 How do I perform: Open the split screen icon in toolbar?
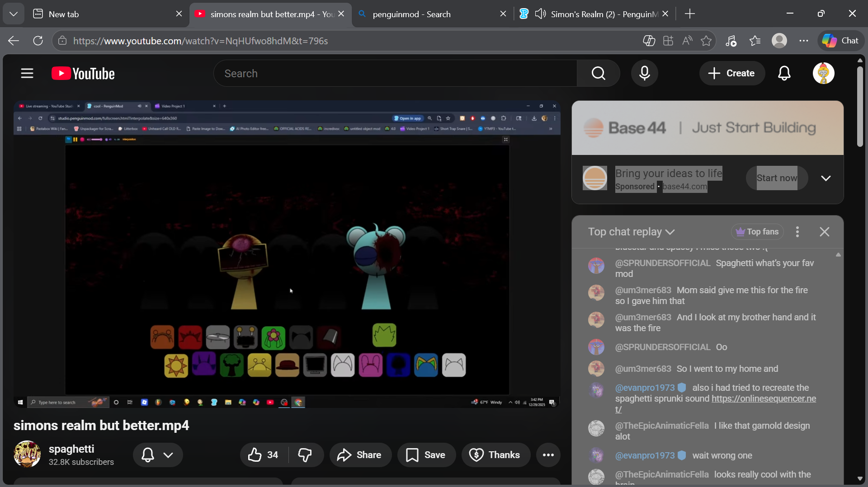(x=668, y=41)
